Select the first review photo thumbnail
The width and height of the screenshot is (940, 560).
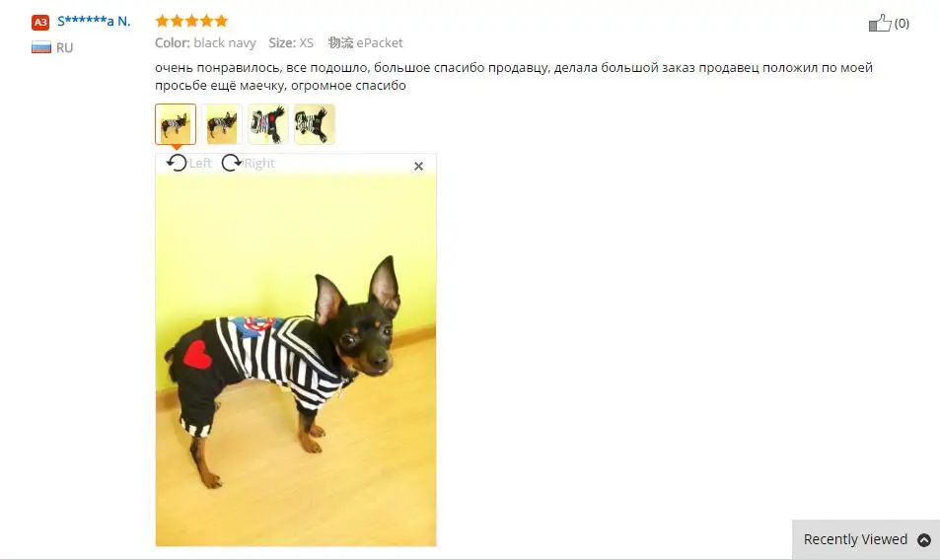click(176, 124)
